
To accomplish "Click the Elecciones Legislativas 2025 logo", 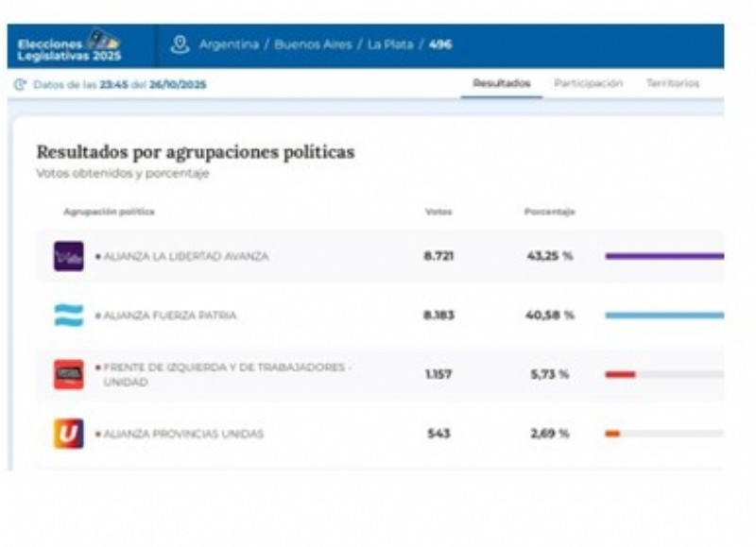I will 70,46.
